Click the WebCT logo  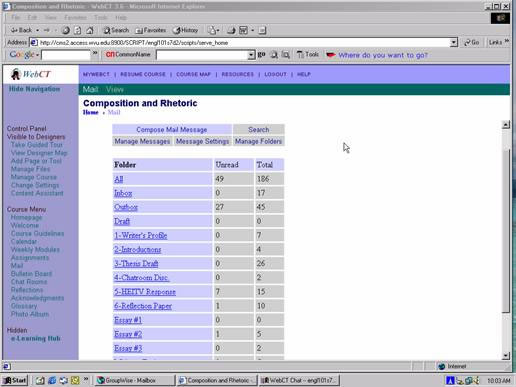coord(30,74)
